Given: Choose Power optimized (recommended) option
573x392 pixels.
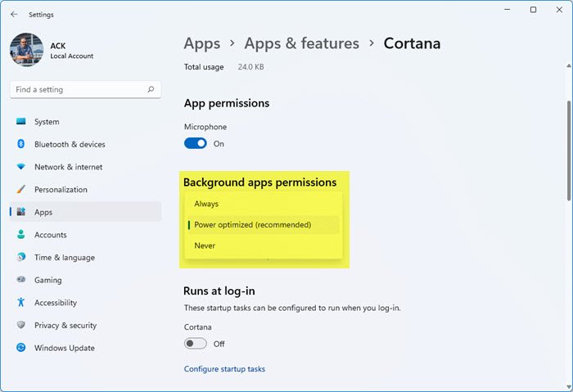Looking at the screenshot, I should coord(252,225).
